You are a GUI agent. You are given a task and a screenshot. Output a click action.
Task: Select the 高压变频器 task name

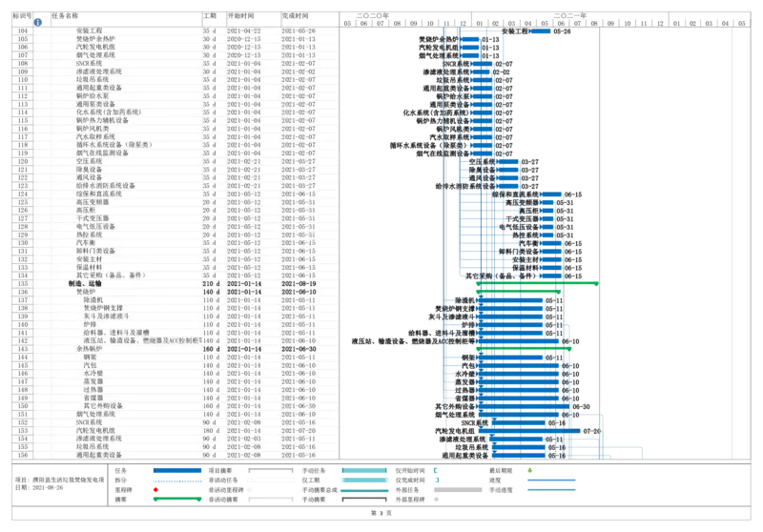(x=92, y=201)
